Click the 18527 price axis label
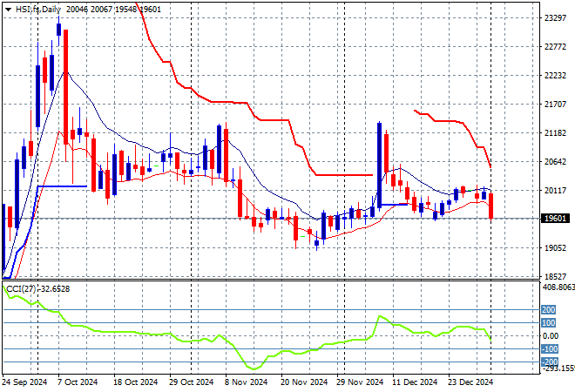The image size is (575, 392). point(554,277)
